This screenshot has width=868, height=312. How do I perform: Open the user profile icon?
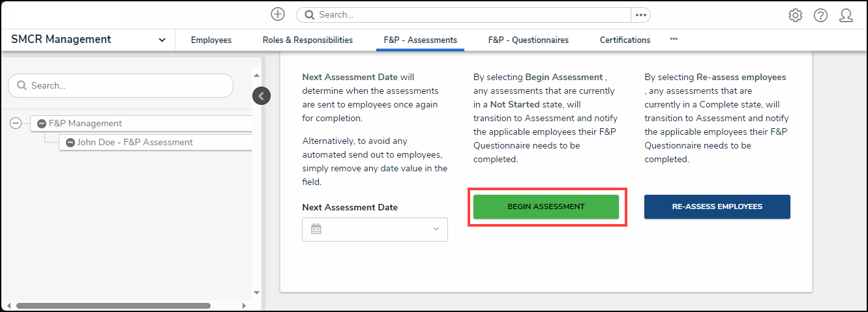(x=846, y=16)
